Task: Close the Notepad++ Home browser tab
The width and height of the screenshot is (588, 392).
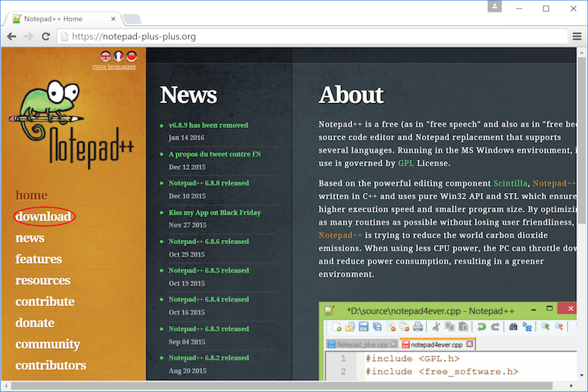Action: click(113, 19)
